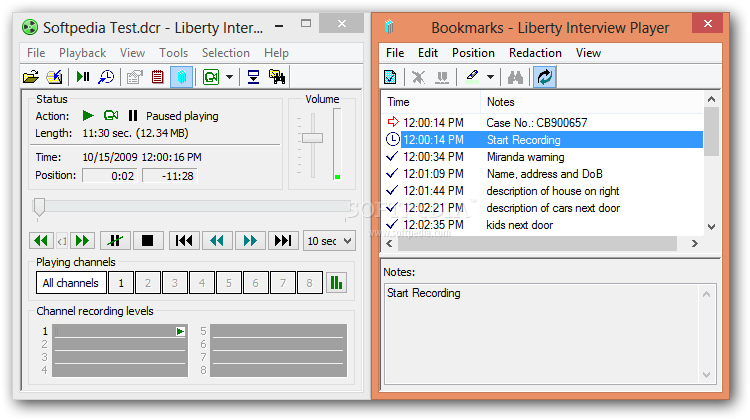Viewport: 750px width, 420px height.
Task: Open the Playback menu
Action: click(82, 53)
